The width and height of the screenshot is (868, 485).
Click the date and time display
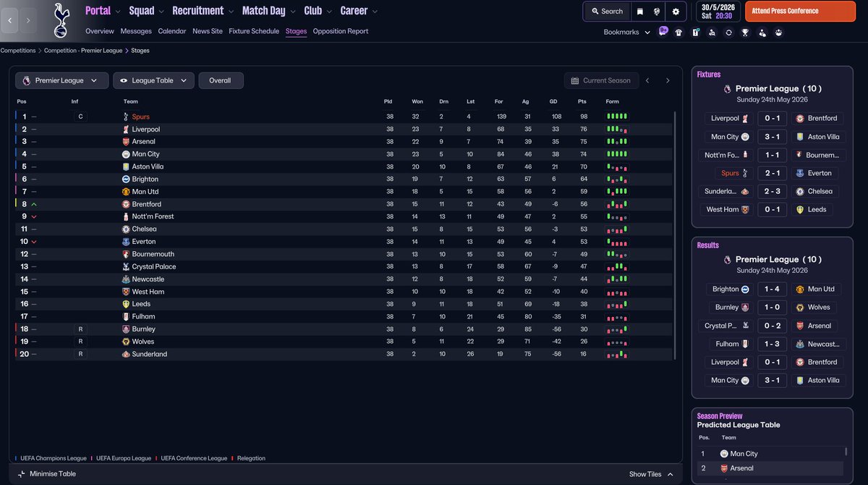[x=717, y=12]
